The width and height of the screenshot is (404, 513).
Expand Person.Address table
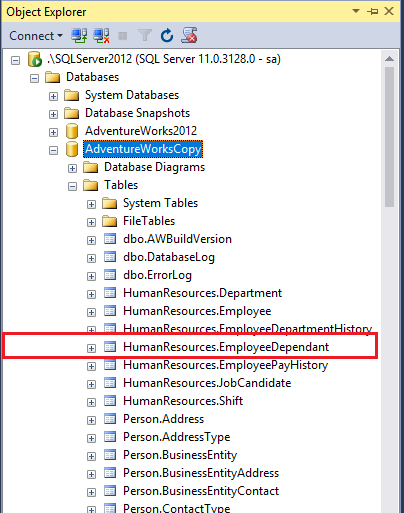(x=91, y=420)
